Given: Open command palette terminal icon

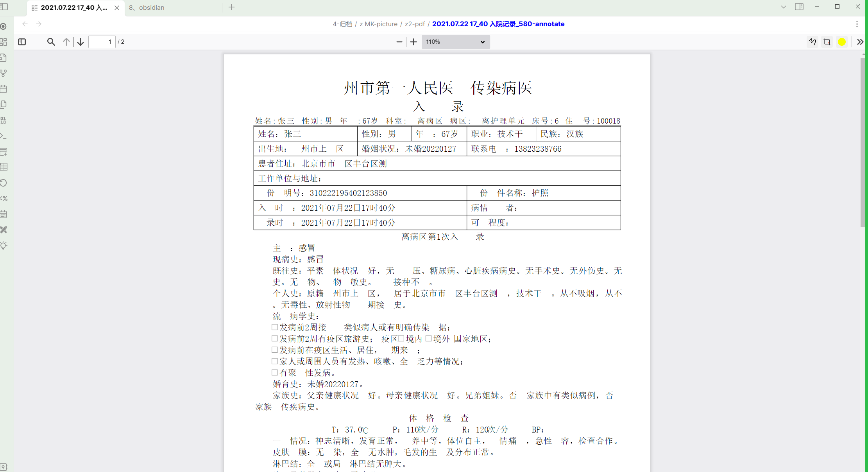Looking at the screenshot, I should click(4, 136).
